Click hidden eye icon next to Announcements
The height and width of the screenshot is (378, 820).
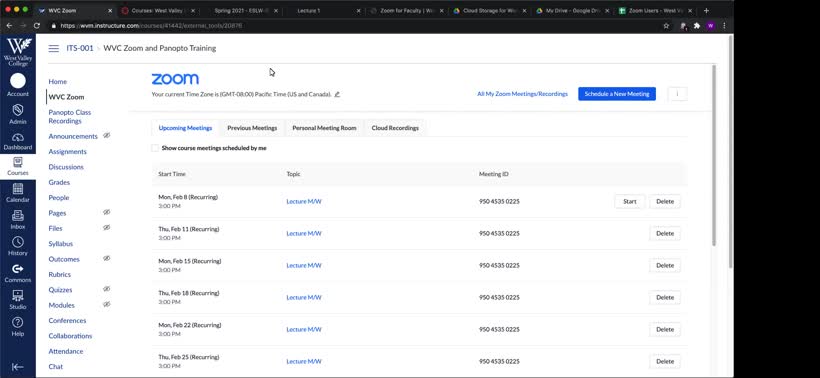coord(107,135)
